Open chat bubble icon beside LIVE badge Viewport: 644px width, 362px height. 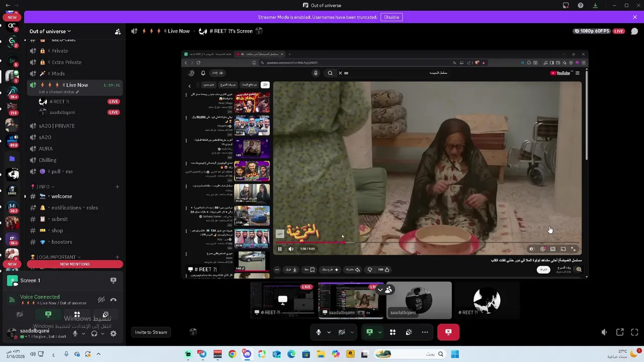click(634, 31)
